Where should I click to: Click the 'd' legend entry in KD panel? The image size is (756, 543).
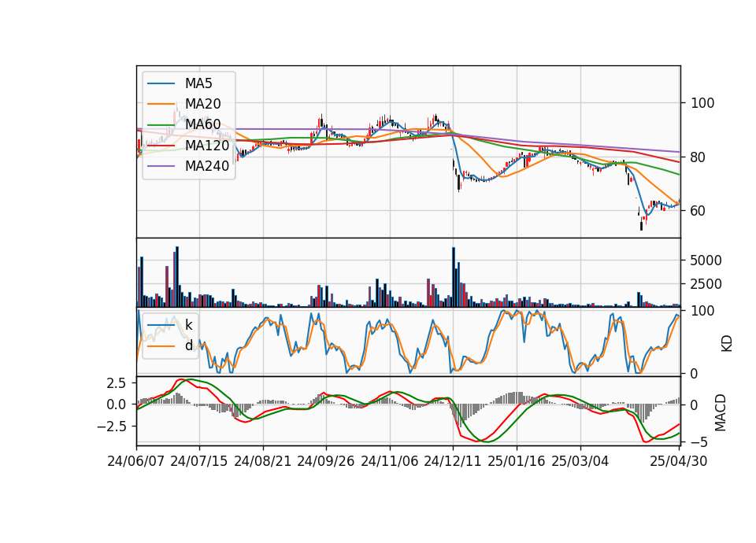[x=188, y=345]
